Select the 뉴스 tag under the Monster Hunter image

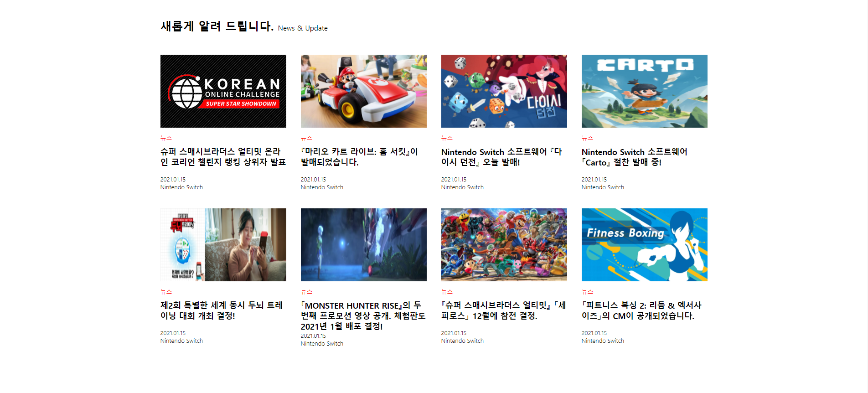306,292
